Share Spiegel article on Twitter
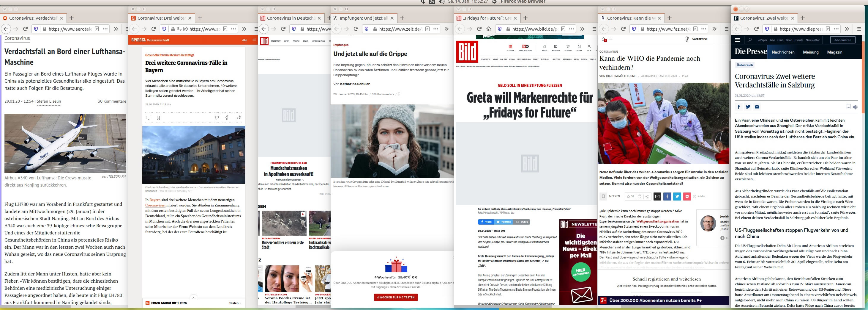 click(217, 118)
